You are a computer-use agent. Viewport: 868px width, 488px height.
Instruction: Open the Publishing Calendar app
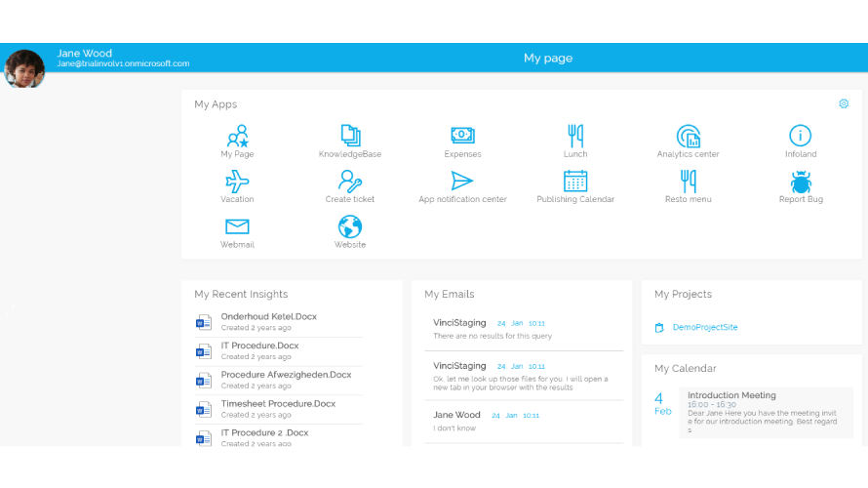(575, 181)
